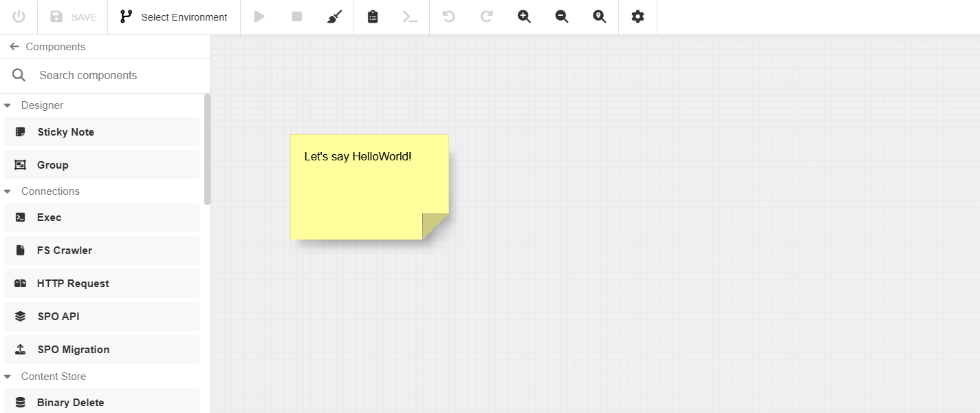Viewport: 980px width, 413px height.
Task: Click the broom clean-up icon
Action: (x=334, y=17)
